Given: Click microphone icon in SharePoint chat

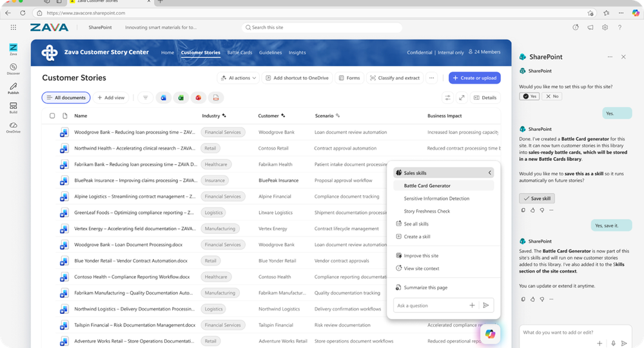Looking at the screenshot, I should pos(613,343).
